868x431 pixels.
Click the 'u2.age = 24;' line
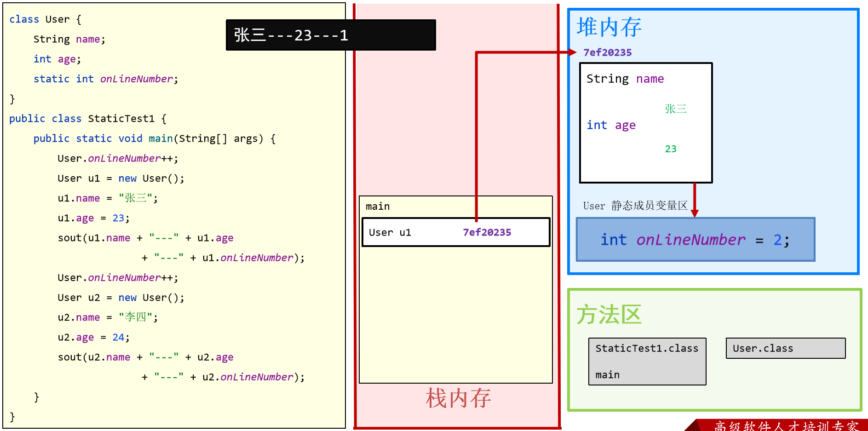point(94,337)
